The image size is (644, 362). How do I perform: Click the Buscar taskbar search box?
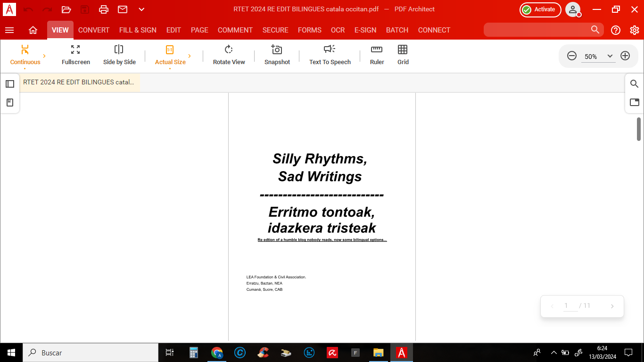point(91,353)
